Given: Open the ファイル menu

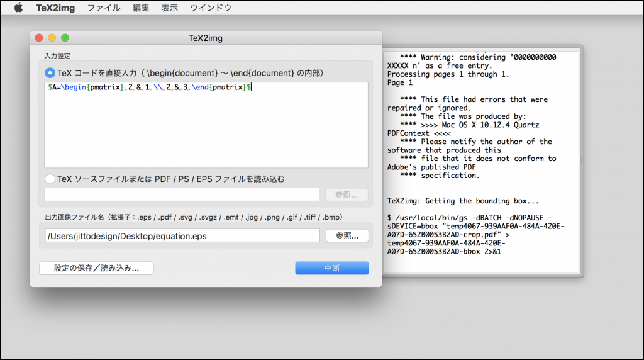Looking at the screenshot, I should pos(104,8).
